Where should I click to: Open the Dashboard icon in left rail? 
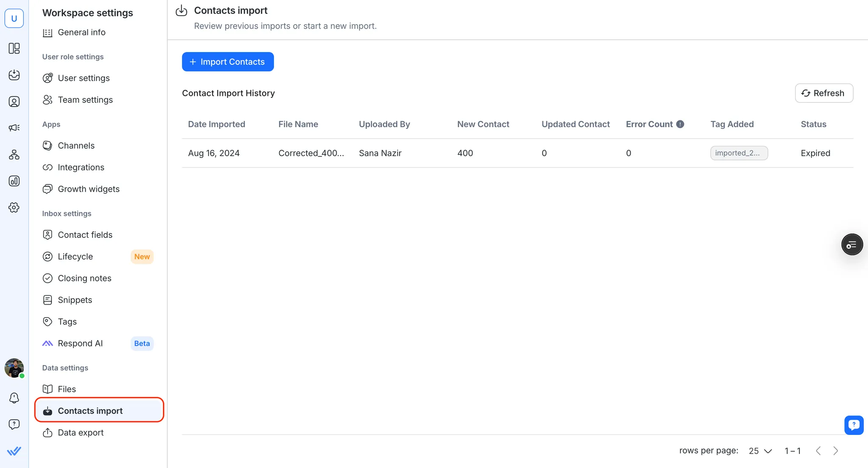[14, 48]
